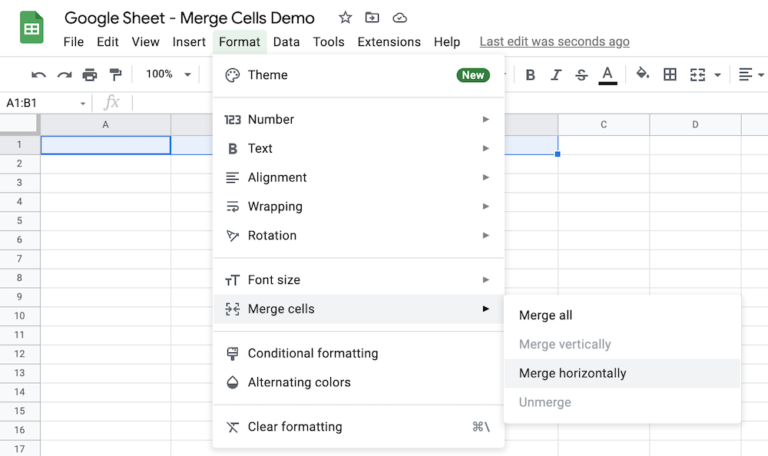Open the File menu

(73, 42)
